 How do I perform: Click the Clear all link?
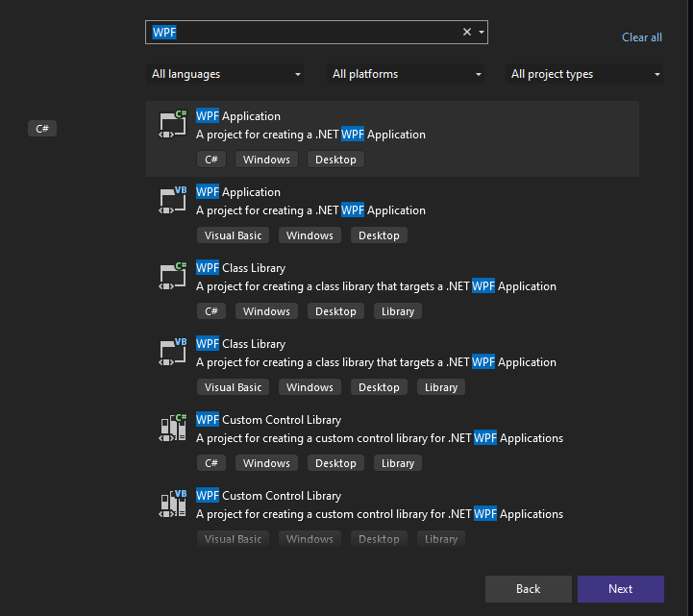tap(642, 37)
